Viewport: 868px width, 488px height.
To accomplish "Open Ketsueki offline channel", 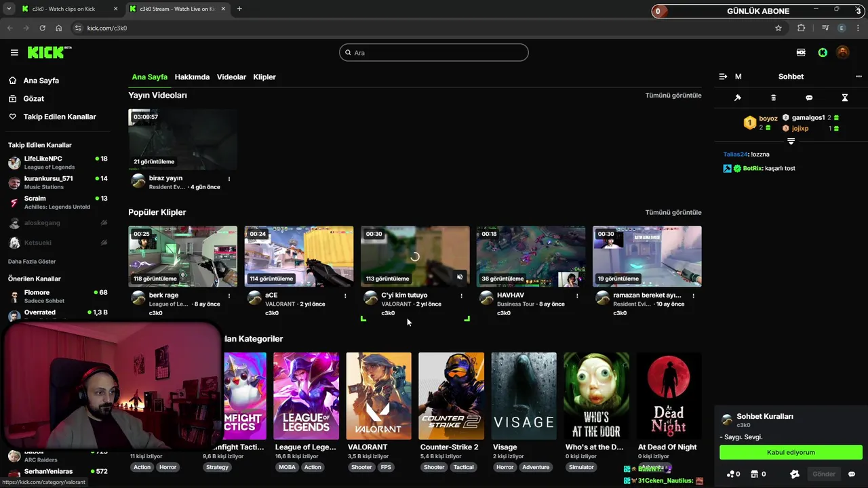I will tap(58, 243).
